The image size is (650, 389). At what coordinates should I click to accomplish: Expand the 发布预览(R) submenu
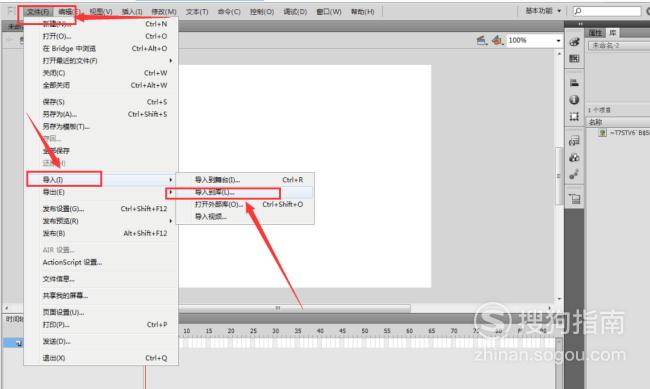point(102,221)
